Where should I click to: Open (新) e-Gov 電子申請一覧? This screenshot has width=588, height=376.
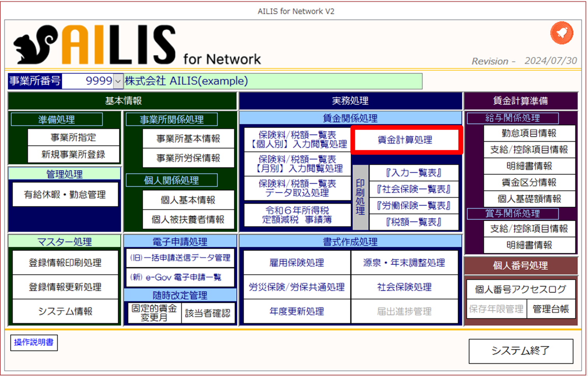click(x=180, y=277)
